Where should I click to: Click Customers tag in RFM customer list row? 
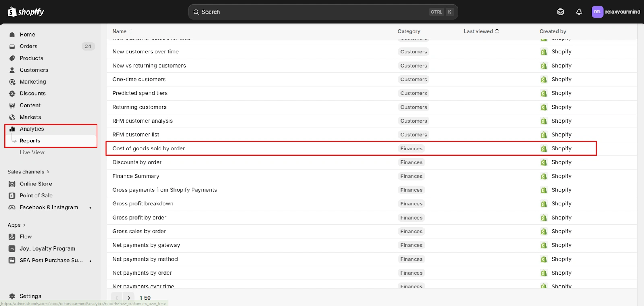click(414, 135)
